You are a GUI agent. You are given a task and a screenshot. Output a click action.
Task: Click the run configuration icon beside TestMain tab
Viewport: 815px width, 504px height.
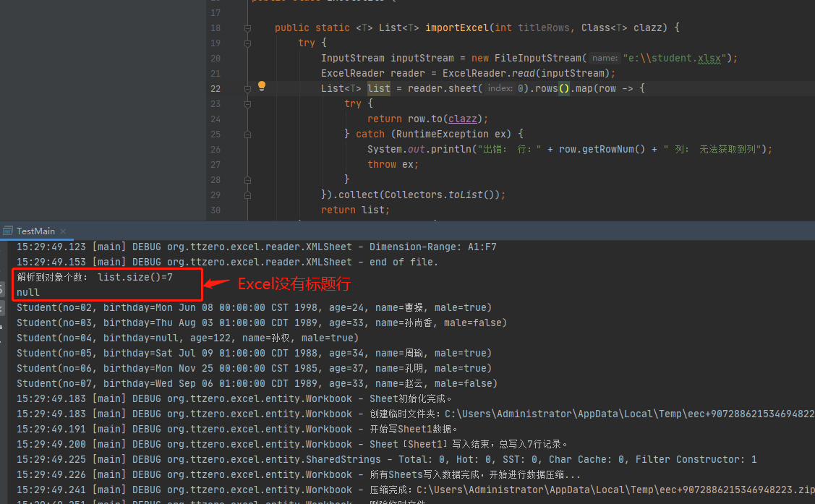tap(8, 231)
